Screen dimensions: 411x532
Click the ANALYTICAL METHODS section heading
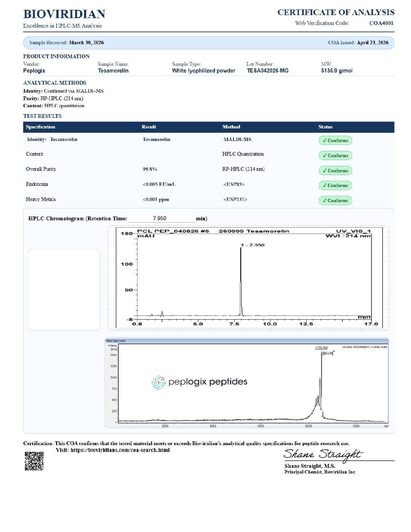[55, 83]
